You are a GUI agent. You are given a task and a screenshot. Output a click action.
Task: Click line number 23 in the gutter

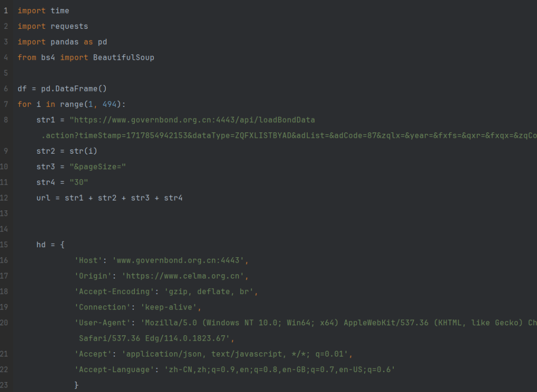click(4, 385)
